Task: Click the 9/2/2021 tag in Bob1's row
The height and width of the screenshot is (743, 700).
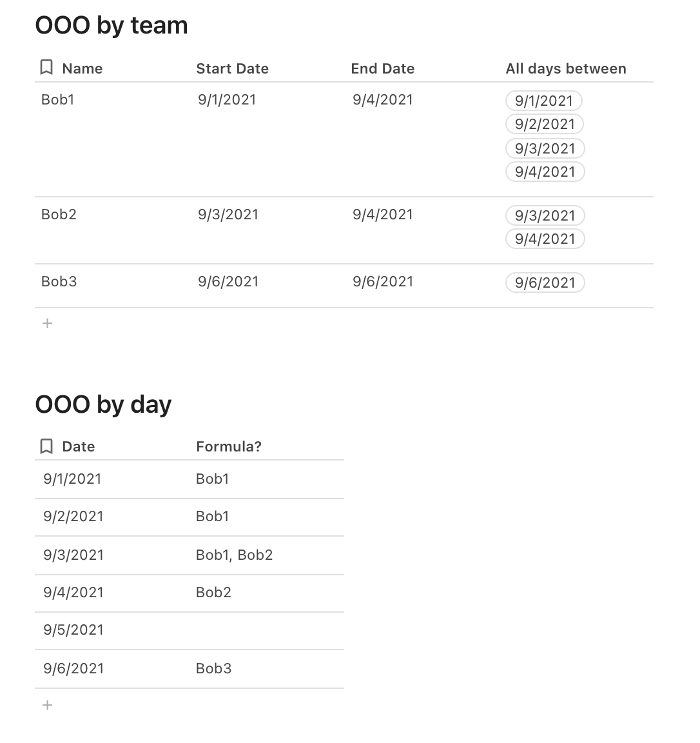Action: click(x=545, y=124)
